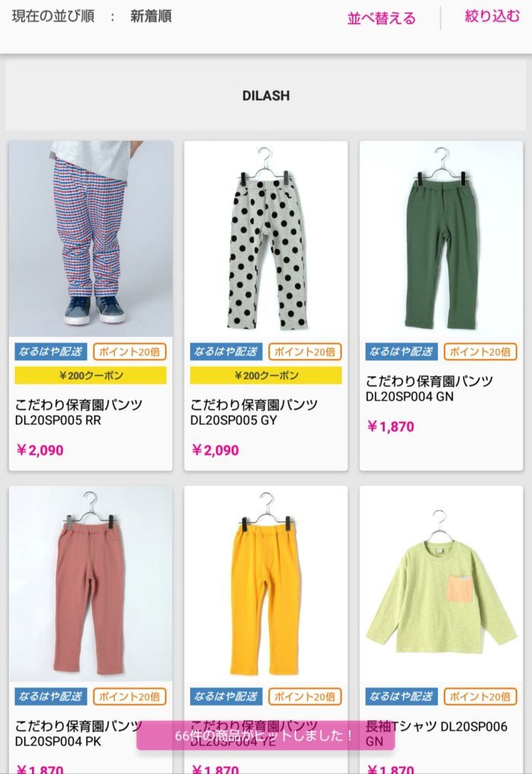The width and height of the screenshot is (532, 774).
Task: Select the 新着順 current sort order label
Action: (x=151, y=16)
